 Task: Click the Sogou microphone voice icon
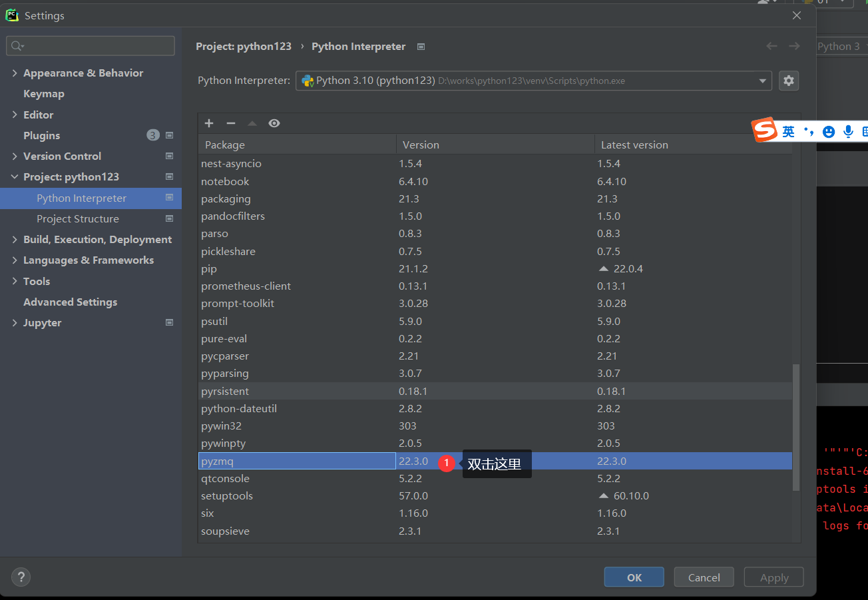click(848, 132)
